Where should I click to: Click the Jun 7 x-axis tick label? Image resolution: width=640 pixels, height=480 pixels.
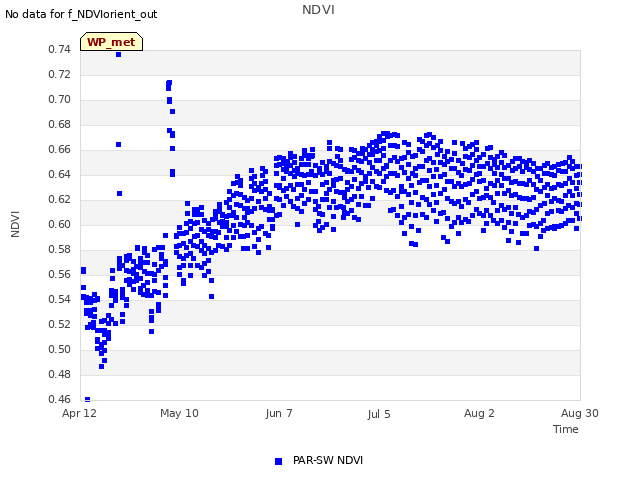point(279,413)
